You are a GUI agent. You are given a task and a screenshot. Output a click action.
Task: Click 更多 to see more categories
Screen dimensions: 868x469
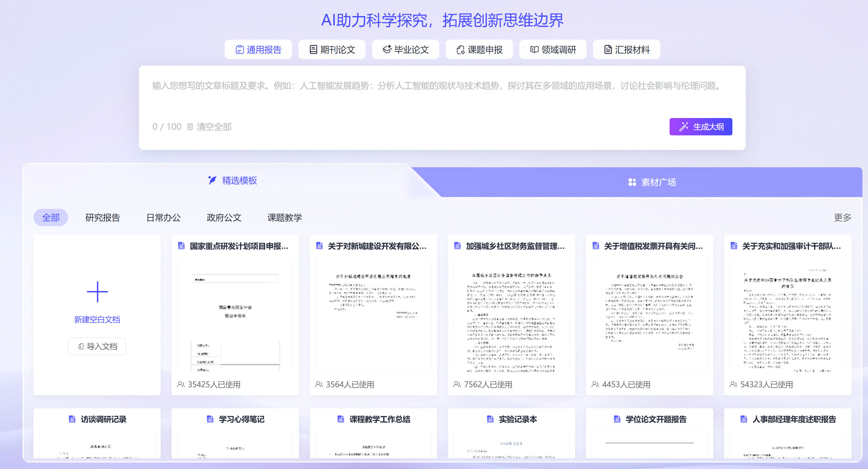pyautogui.click(x=842, y=217)
